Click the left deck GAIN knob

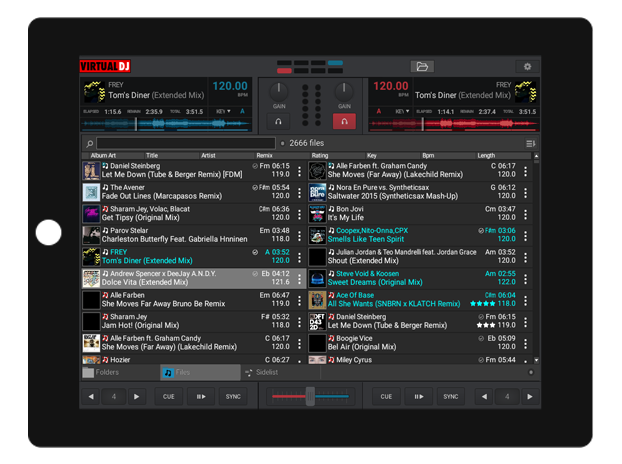[x=279, y=91]
